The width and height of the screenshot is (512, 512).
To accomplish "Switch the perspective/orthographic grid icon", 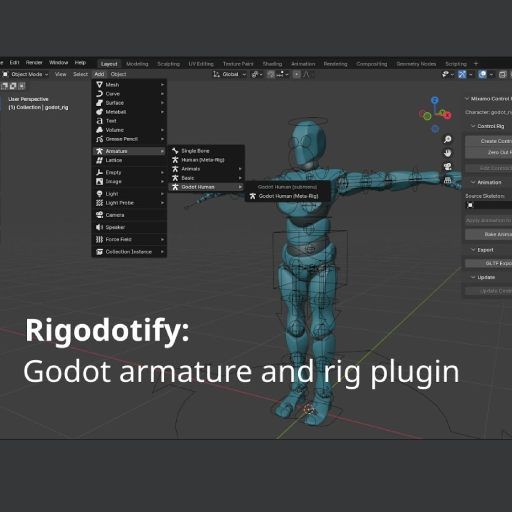I will tap(448, 180).
